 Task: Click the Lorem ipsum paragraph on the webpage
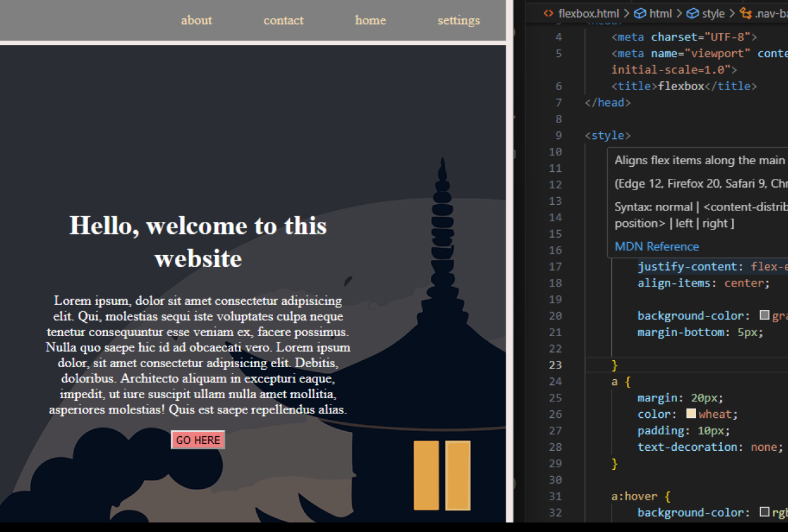(198, 355)
